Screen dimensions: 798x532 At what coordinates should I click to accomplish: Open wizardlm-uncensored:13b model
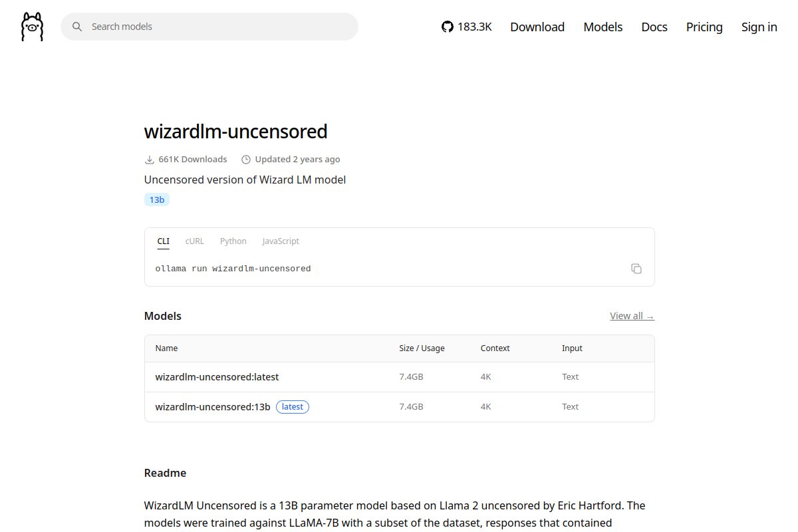213,407
